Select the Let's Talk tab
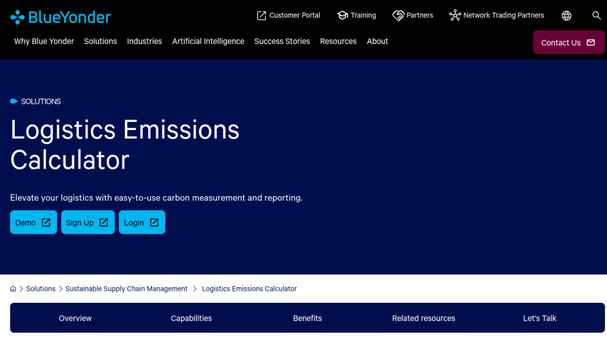The height and width of the screenshot is (364, 607). click(x=539, y=318)
